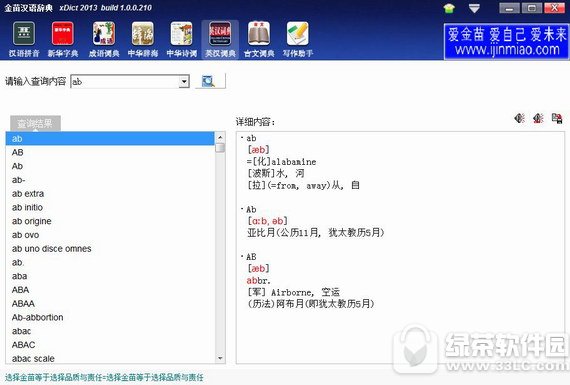Open the 新华字典 dictionary
The height and width of the screenshot is (385, 570).
tap(63, 39)
